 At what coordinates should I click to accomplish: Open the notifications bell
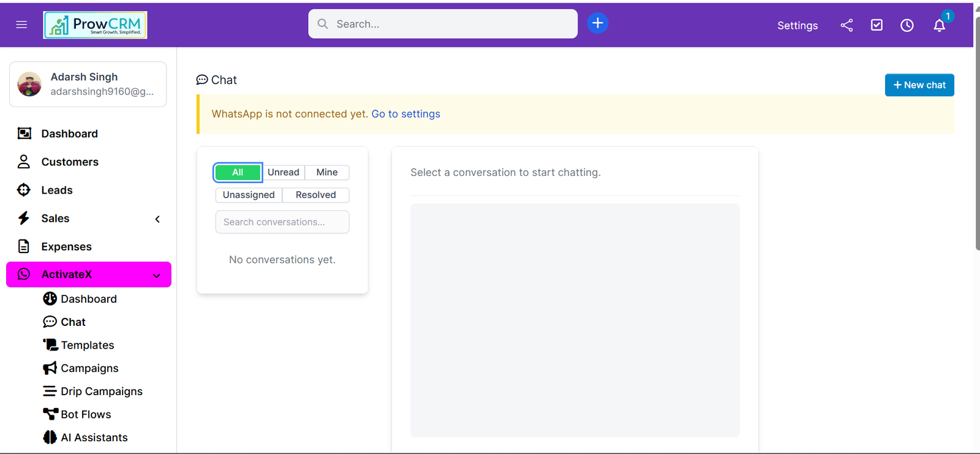pos(940,25)
